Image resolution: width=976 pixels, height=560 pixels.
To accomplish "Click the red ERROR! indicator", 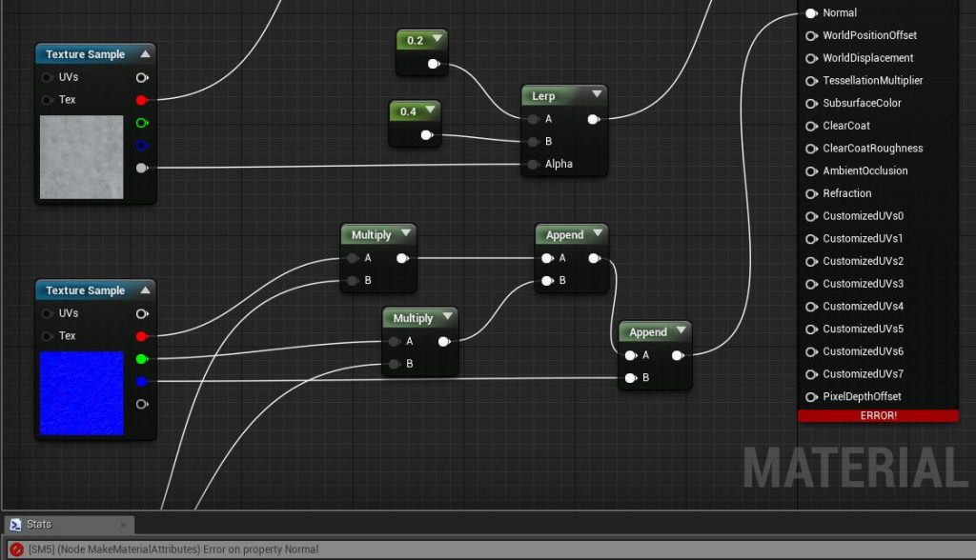I will tap(878, 415).
